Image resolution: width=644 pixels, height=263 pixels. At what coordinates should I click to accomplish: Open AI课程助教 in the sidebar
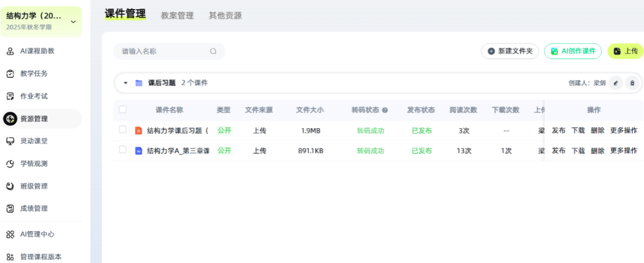pos(37,51)
